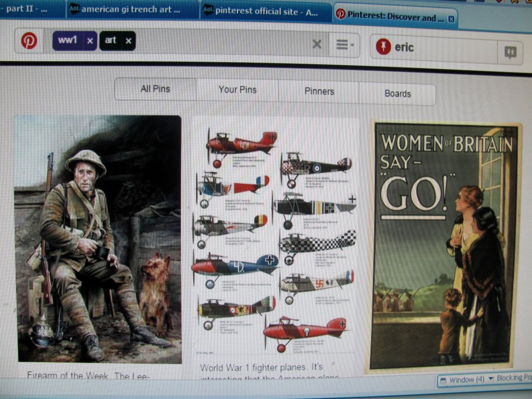This screenshot has height=399, width=532.
Task: Close the Pinterest Discover browser tab
Action: point(451,19)
